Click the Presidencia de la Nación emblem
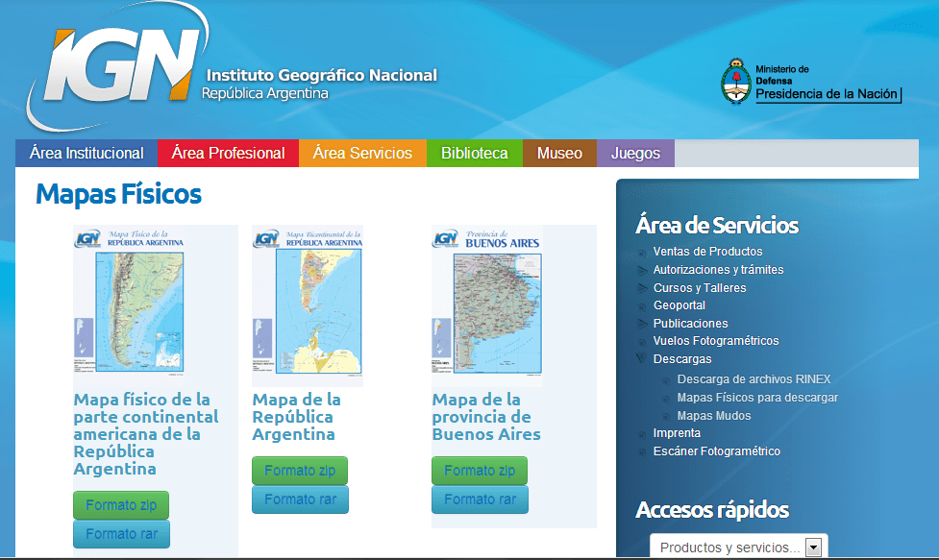The height and width of the screenshot is (560, 939). pos(736,82)
